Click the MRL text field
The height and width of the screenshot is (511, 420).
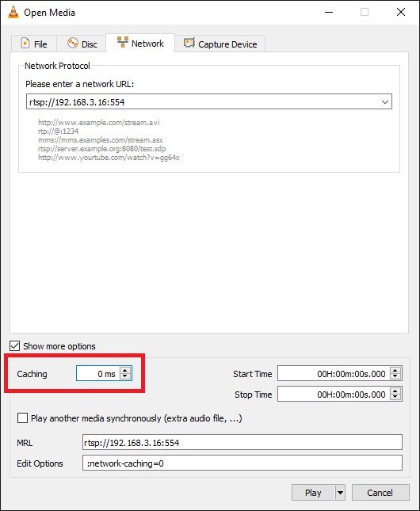pos(242,443)
